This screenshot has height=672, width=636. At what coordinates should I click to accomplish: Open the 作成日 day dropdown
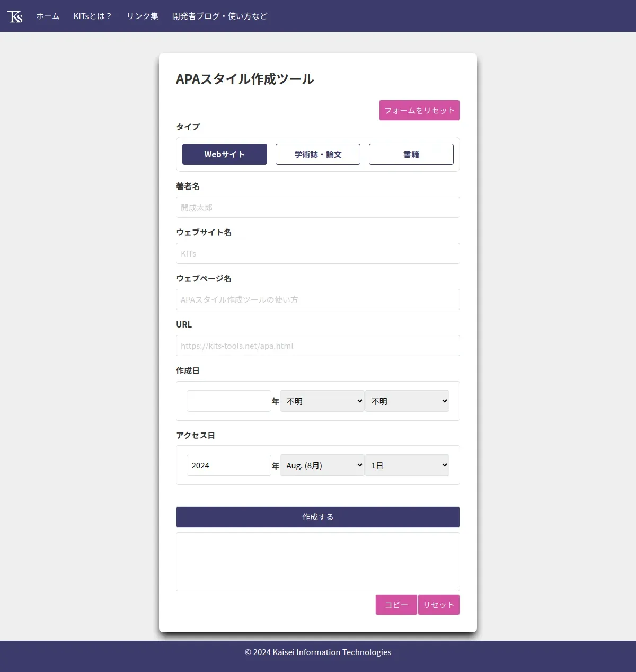(407, 401)
